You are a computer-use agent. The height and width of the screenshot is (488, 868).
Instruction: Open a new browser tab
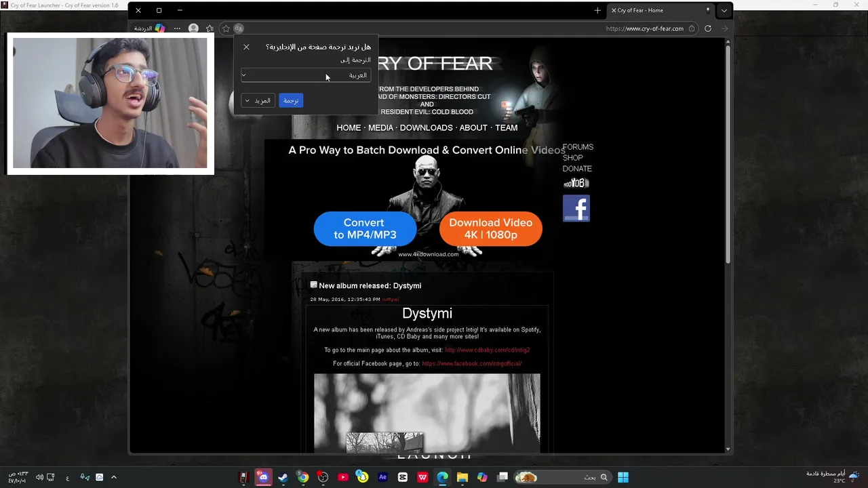[597, 10]
